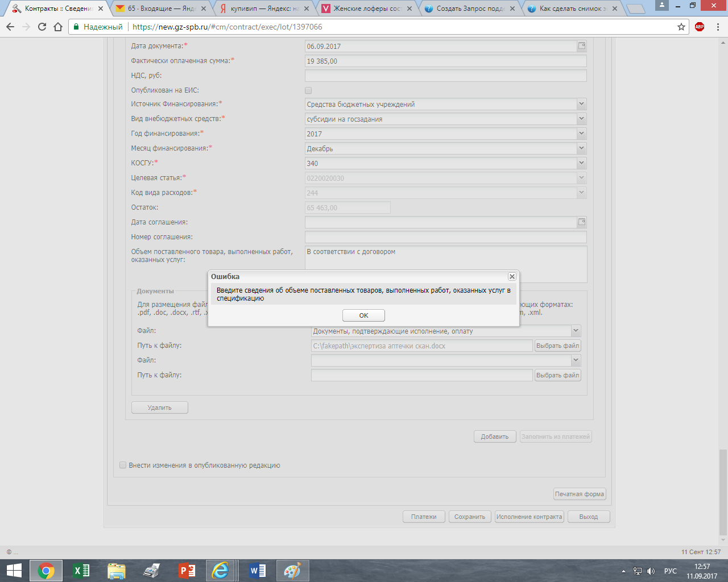Viewport: 728px width, 582px height.
Task: Open the empty second Файл dropdown
Action: 576,360
